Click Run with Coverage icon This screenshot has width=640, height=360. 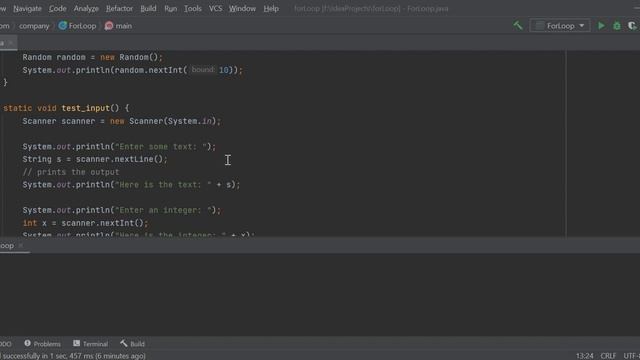[632, 26]
